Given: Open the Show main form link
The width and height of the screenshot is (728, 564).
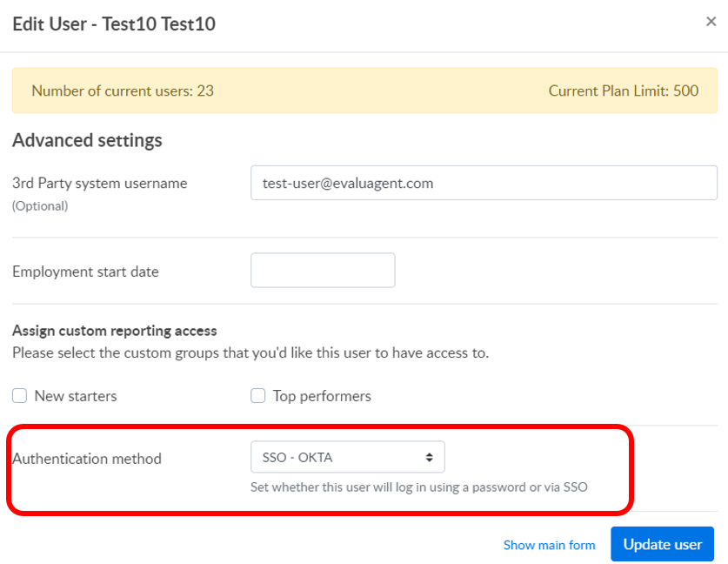Looking at the screenshot, I should click(549, 545).
